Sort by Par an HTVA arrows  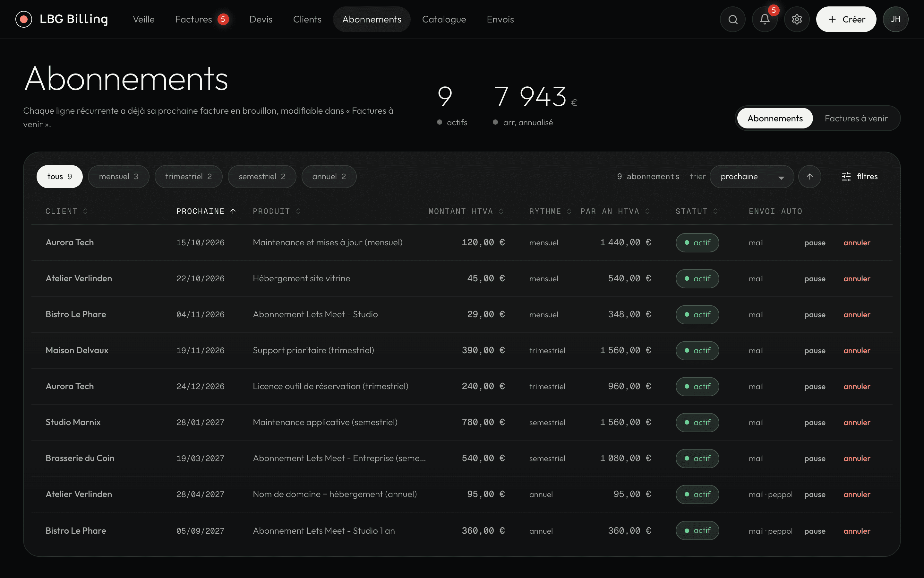click(647, 211)
